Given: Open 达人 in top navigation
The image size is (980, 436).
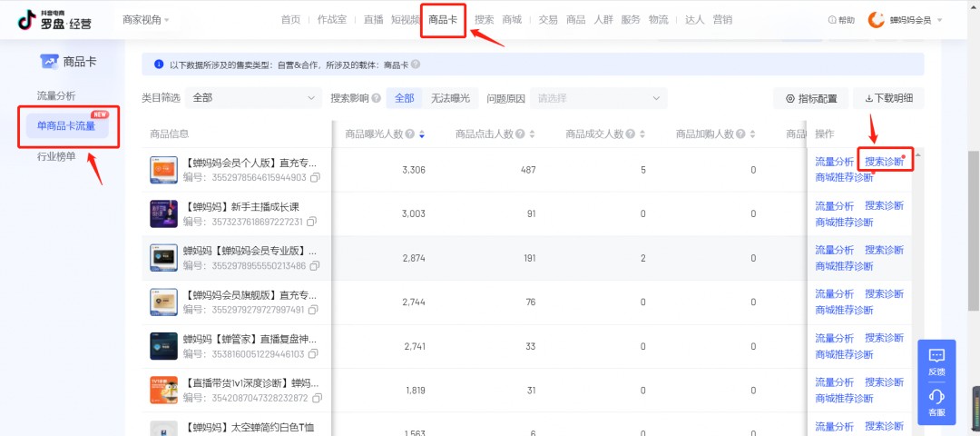Looking at the screenshot, I should coord(694,20).
